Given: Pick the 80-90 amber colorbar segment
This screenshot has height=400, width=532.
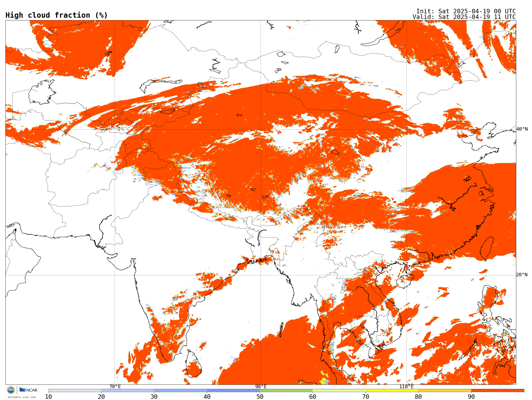Looking at the screenshot, I should [x=445, y=391].
